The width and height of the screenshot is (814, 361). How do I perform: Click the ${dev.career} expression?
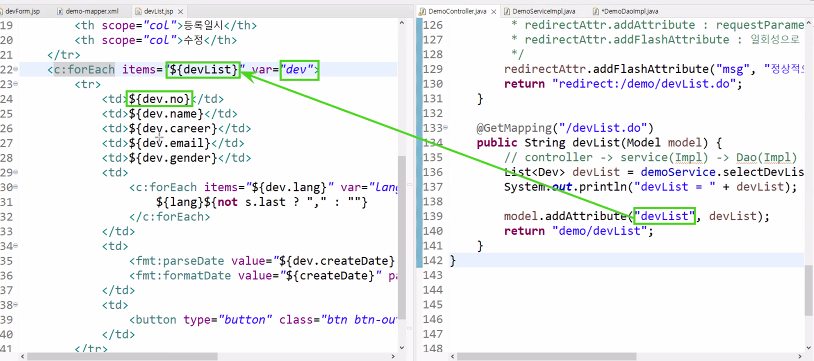173,128
